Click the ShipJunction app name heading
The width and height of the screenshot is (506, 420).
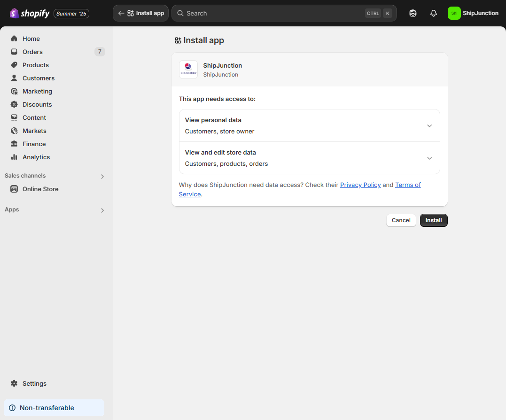223,66
